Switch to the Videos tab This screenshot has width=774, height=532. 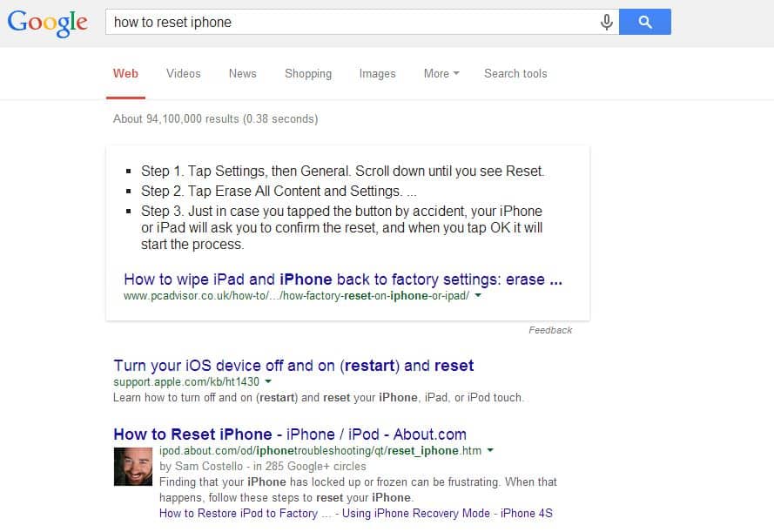click(x=183, y=74)
